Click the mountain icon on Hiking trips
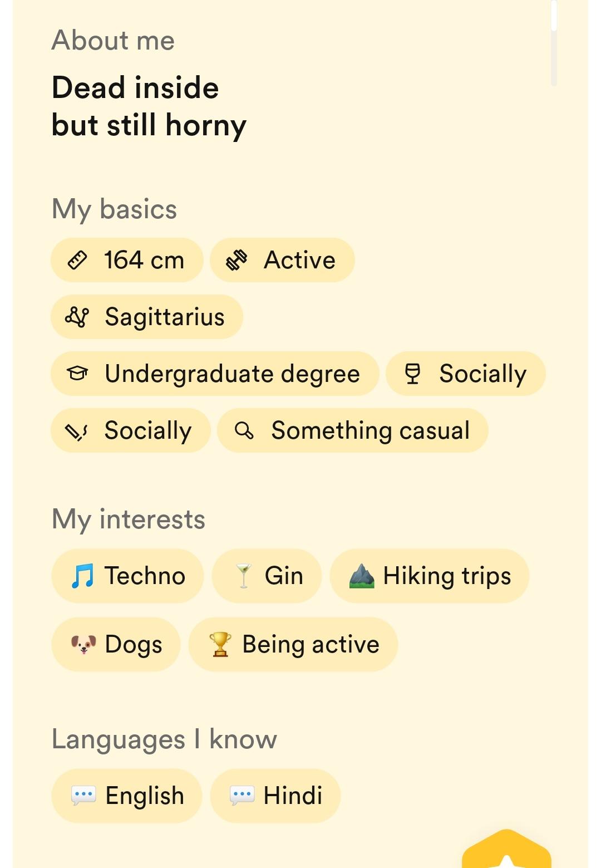 [362, 576]
